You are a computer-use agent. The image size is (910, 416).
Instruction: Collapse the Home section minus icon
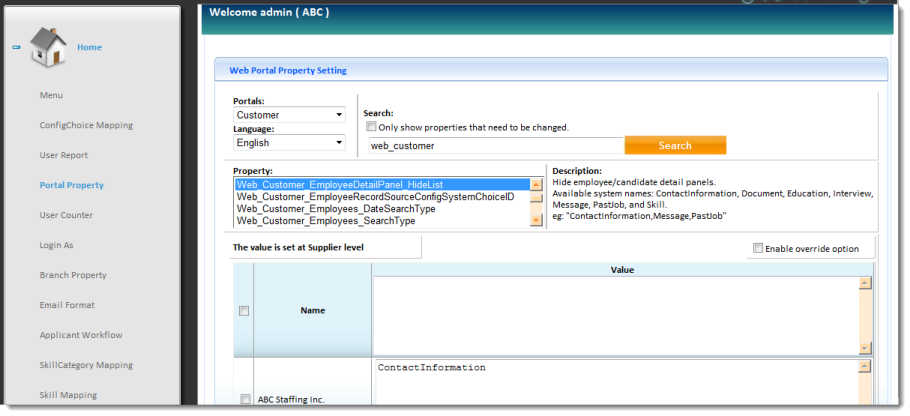(16, 47)
